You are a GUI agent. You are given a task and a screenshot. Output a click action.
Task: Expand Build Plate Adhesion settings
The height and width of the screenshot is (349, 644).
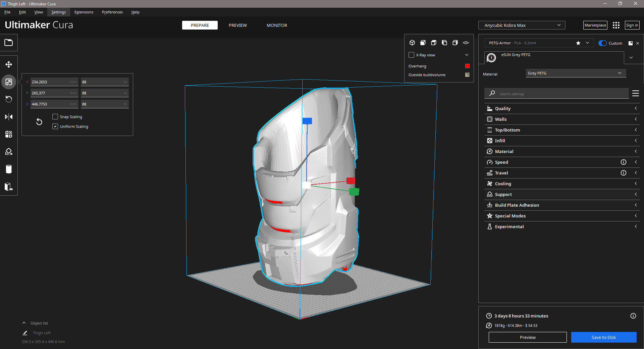562,205
